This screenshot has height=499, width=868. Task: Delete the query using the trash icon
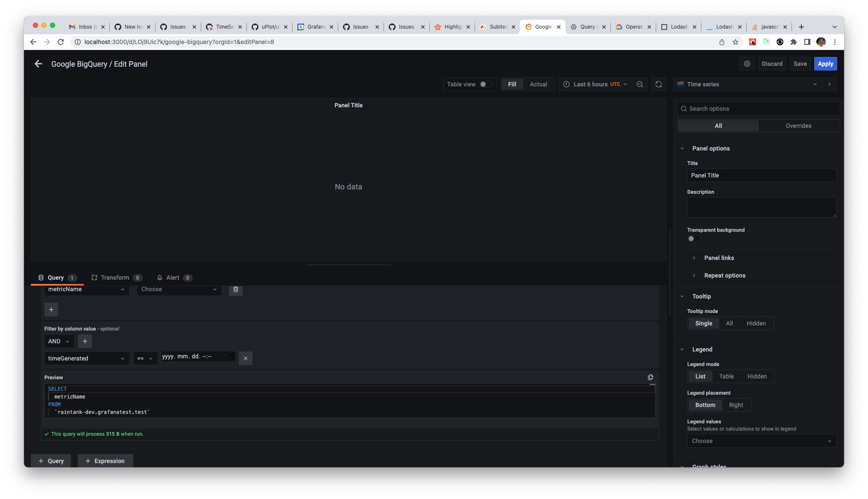click(x=235, y=290)
